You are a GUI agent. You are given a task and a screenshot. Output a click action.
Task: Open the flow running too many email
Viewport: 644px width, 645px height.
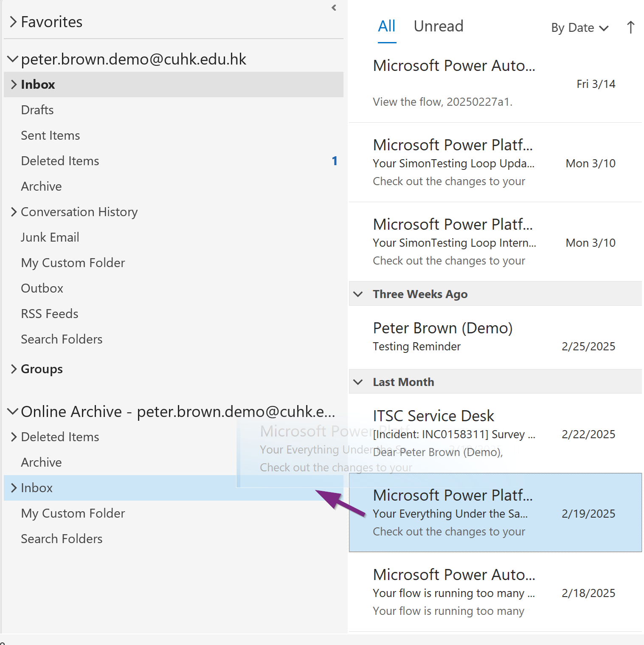click(495, 592)
